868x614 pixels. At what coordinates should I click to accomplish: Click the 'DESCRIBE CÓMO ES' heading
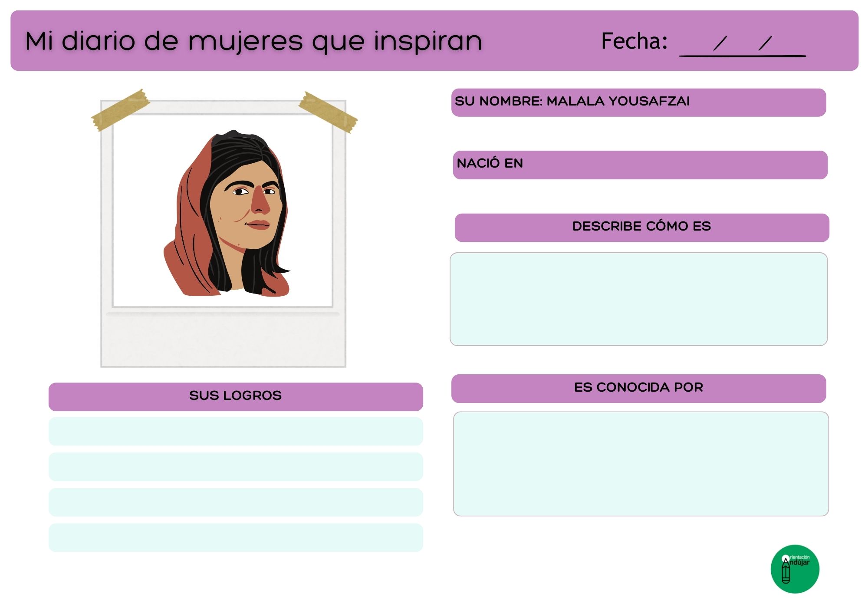[x=641, y=227]
